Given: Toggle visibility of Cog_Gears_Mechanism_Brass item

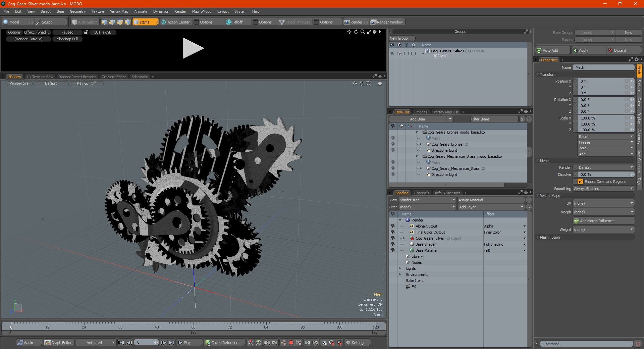Looking at the screenshot, I should click(x=392, y=168).
